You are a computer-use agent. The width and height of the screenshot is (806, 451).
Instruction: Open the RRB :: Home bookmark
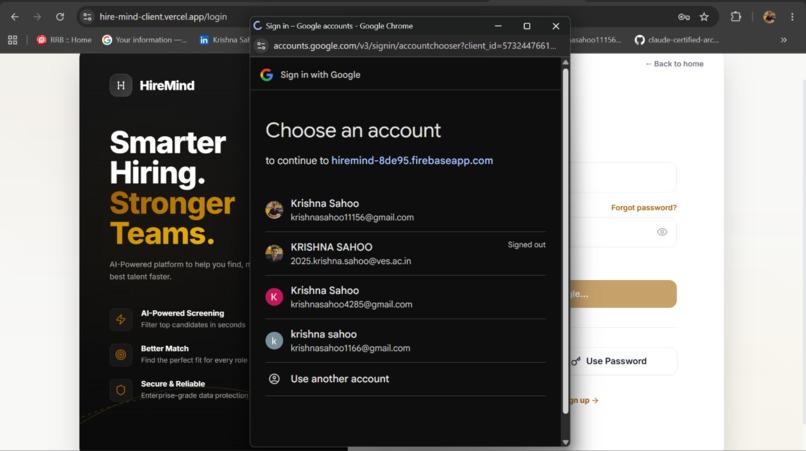click(x=64, y=40)
